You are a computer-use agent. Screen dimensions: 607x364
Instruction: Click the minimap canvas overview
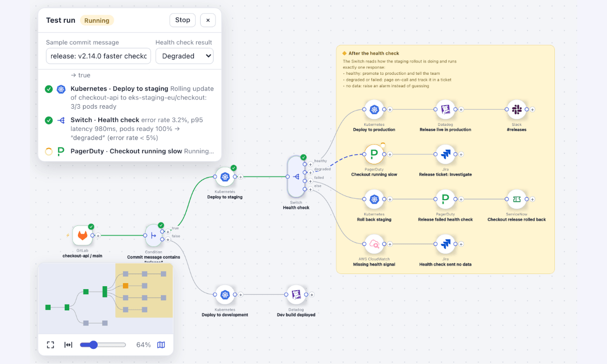(106, 298)
